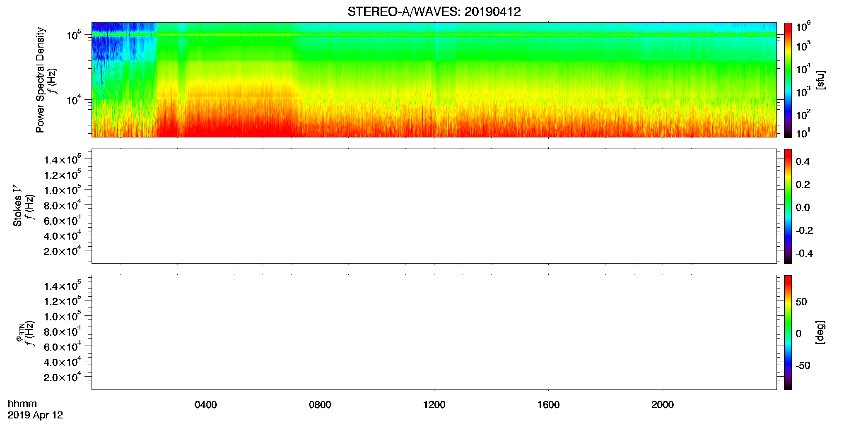Click the phi RTN angle colorbar
The width and height of the screenshot is (868, 447).
(x=788, y=332)
